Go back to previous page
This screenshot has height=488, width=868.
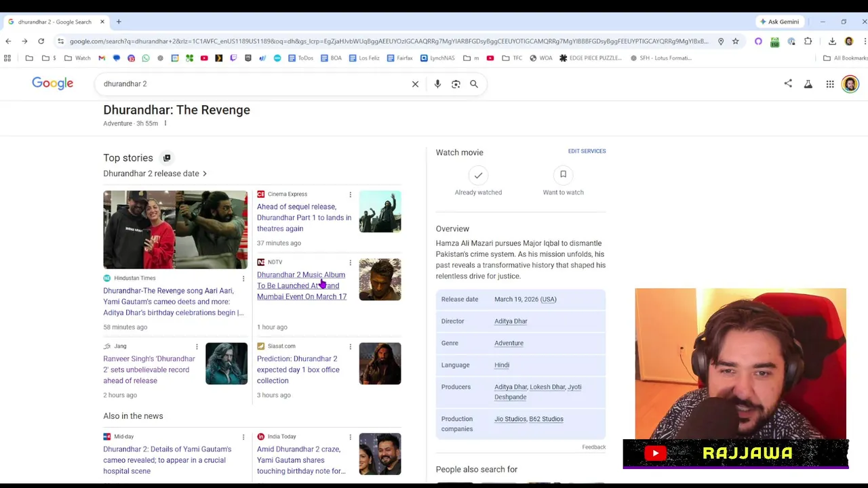click(x=8, y=41)
